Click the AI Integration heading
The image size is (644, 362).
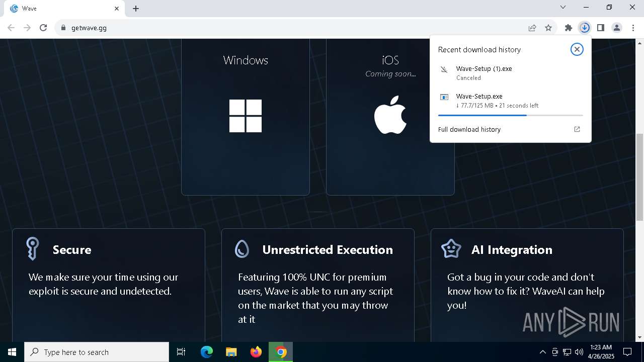coord(512,250)
